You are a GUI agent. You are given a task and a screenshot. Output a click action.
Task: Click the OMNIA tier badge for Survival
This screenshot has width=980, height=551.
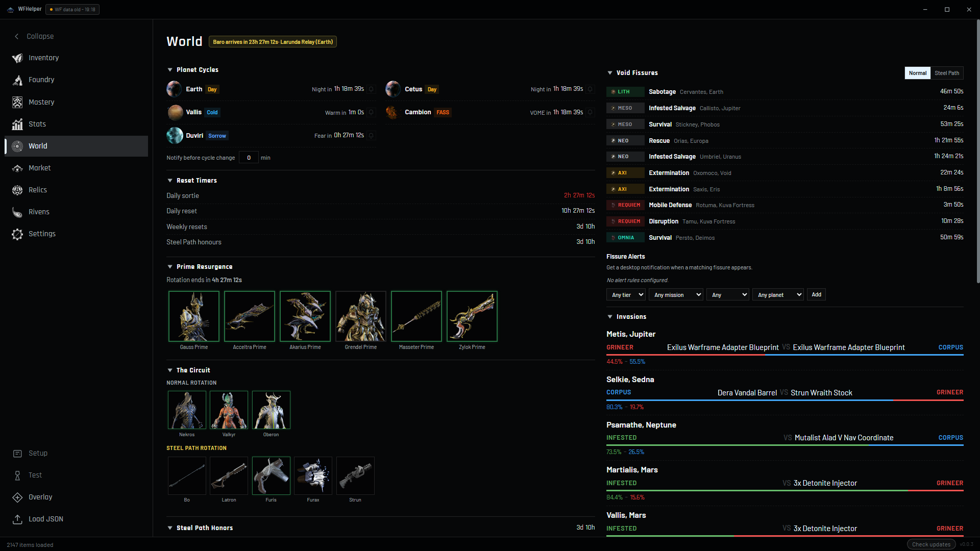625,238
